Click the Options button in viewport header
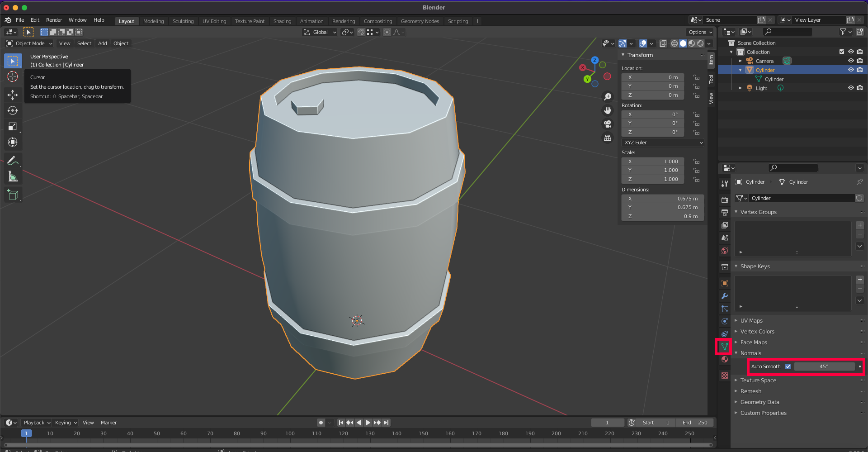The image size is (868, 452). [700, 32]
